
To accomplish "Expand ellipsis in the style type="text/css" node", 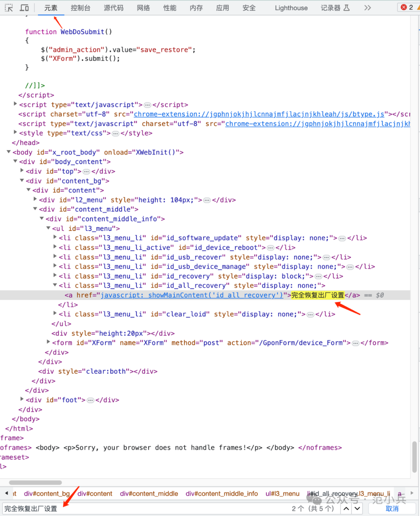I will point(115,134).
